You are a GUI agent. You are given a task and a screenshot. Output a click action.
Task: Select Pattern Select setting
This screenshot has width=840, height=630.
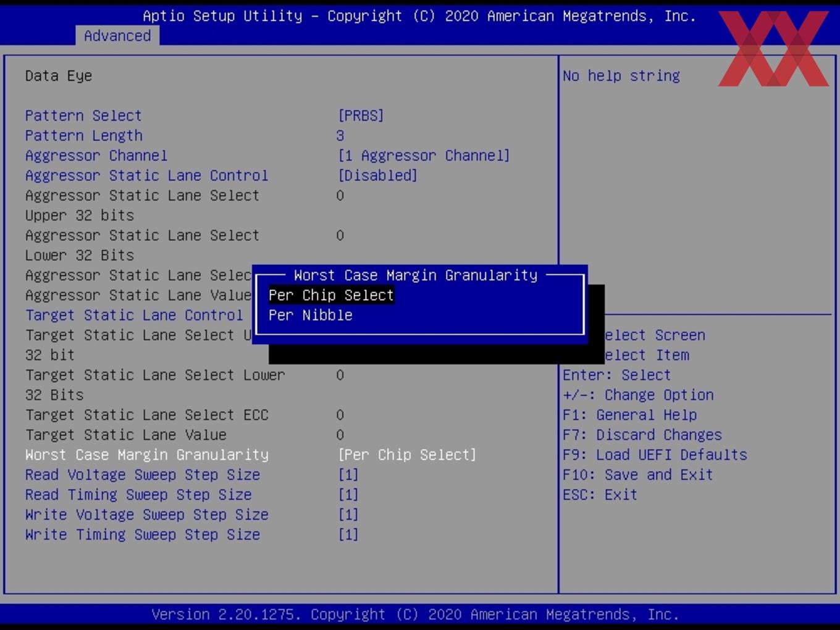[83, 115]
